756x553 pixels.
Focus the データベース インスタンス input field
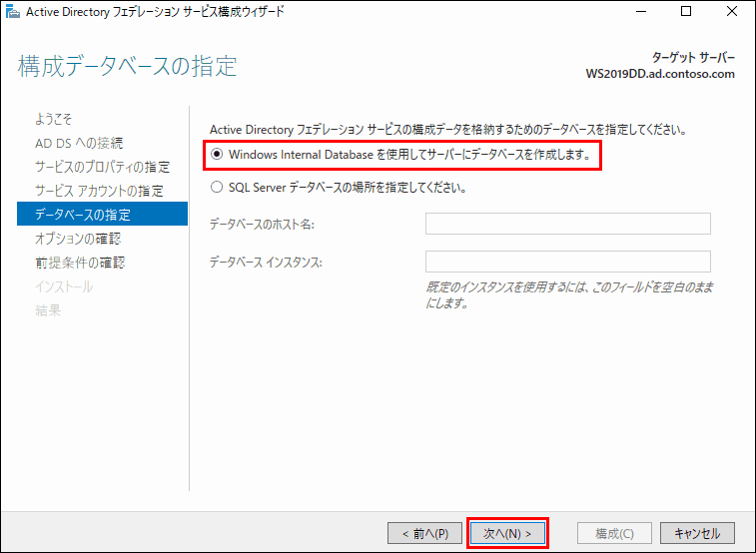click(568, 262)
